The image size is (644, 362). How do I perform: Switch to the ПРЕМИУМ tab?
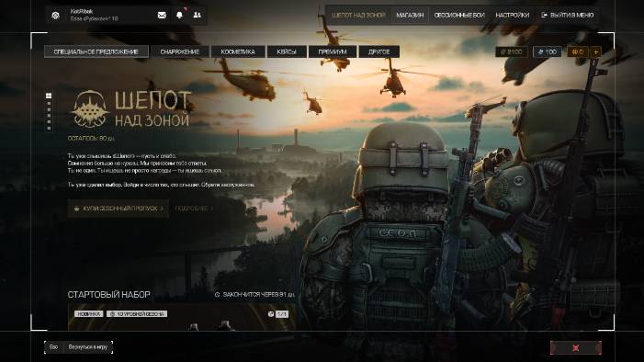pyautogui.click(x=333, y=51)
